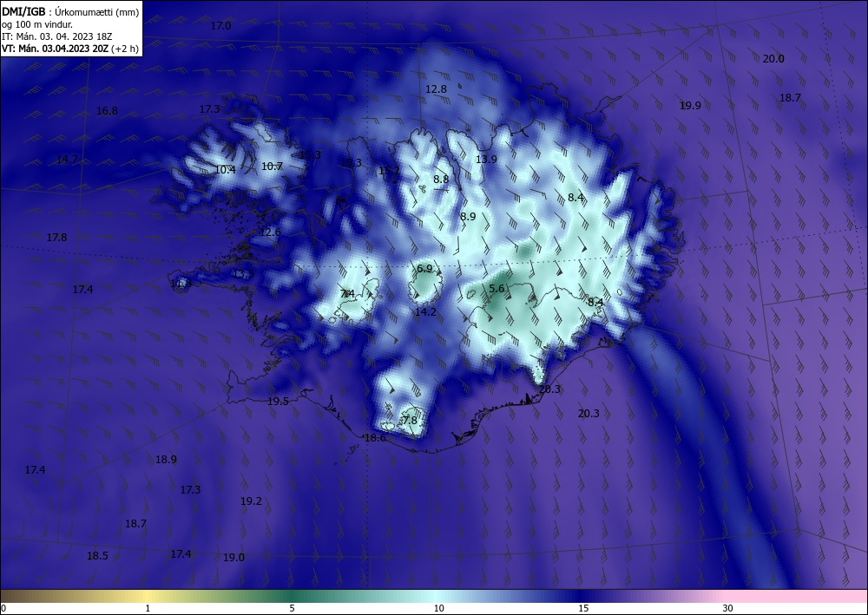Select the 19.5 map value
Image resolution: width=868 pixels, height=615 pixels.
point(278,402)
